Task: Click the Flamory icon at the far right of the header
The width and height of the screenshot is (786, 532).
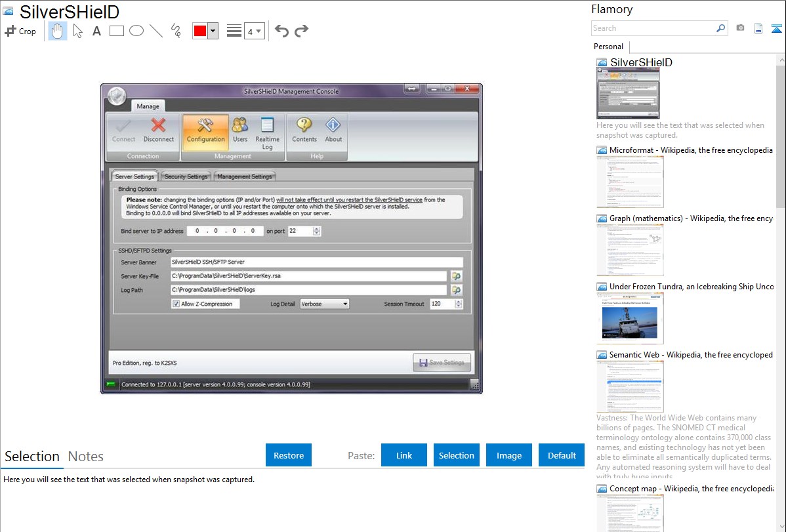Action: point(776,29)
